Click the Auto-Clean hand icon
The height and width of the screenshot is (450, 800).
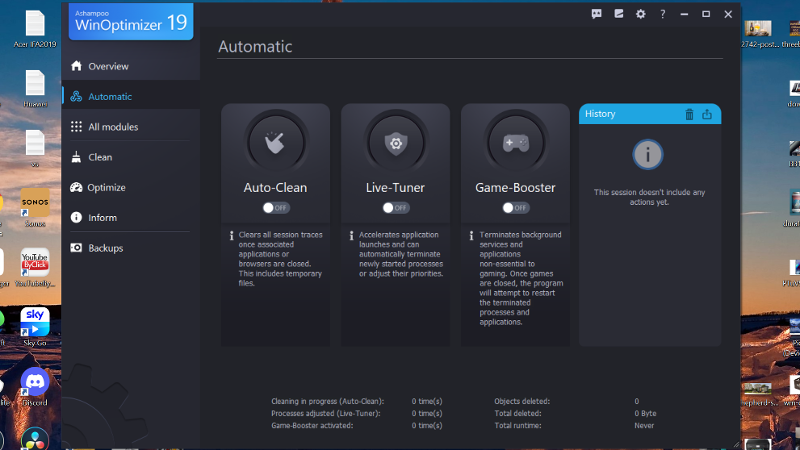pos(276,143)
